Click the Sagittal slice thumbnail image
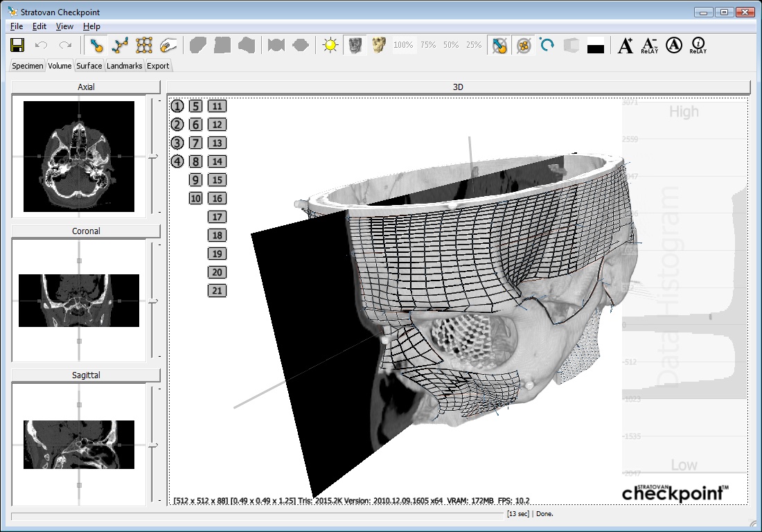Image resolution: width=762 pixels, height=532 pixels. pos(79,444)
